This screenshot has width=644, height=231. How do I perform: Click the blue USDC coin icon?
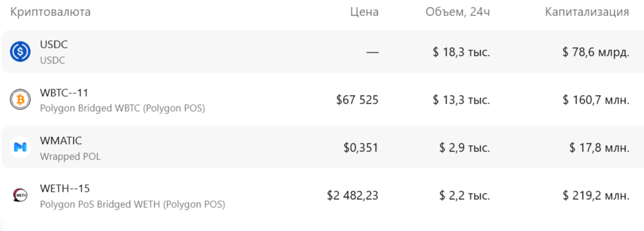[20, 52]
